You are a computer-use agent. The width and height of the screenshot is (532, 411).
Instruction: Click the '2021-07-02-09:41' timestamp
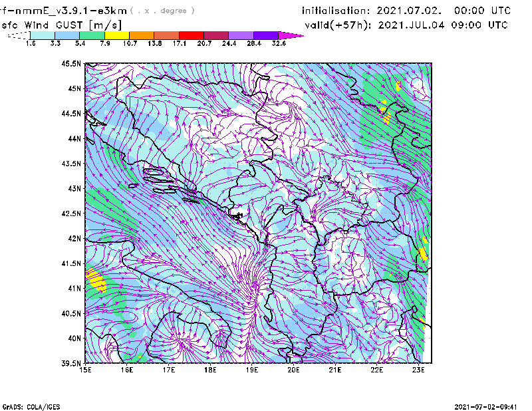tap(485, 406)
